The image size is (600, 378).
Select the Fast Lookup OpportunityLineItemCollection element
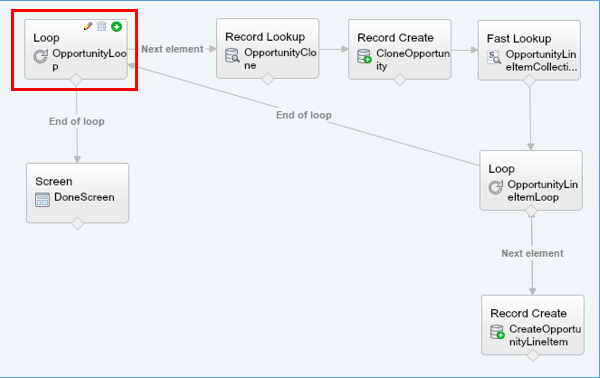[529, 50]
